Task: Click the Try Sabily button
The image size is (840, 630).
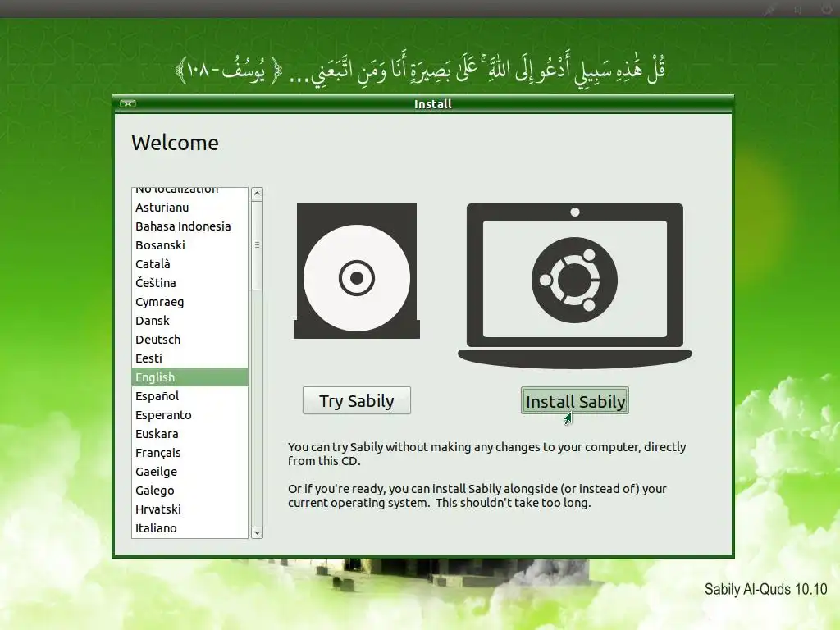Action: click(357, 400)
